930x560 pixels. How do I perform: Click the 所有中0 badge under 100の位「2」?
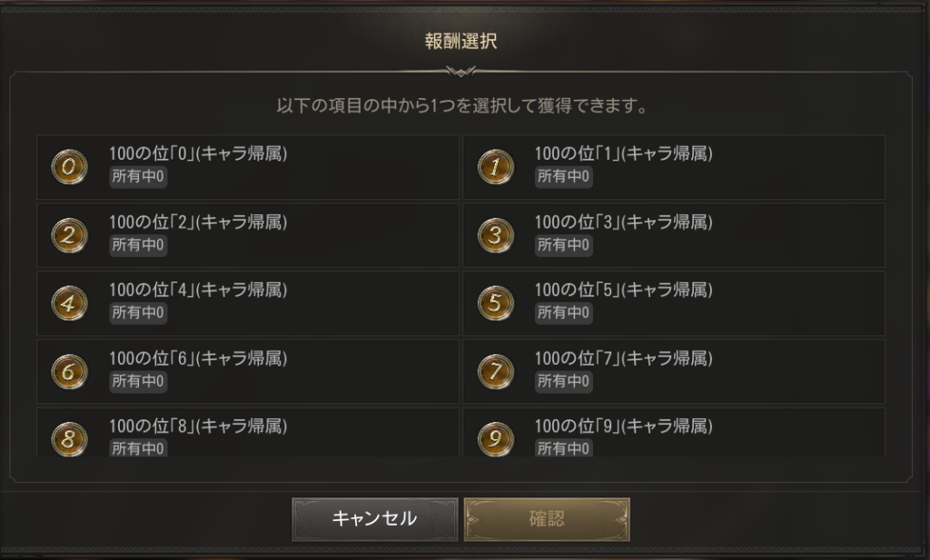(138, 245)
